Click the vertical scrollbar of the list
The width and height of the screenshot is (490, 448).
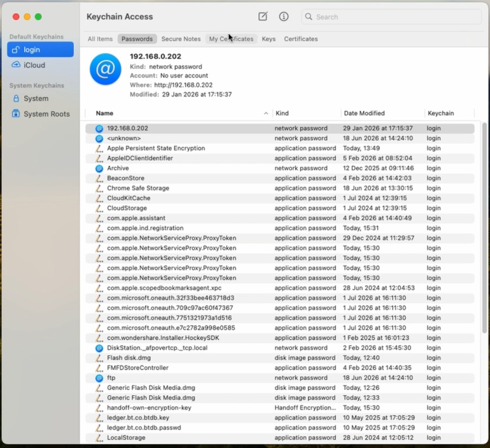coord(484,228)
